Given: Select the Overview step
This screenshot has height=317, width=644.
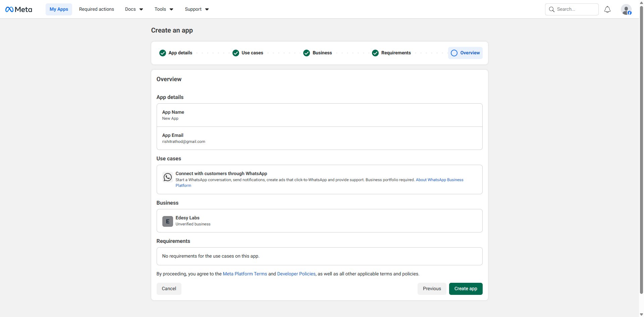Looking at the screenshot, I should pyautogui.click(x=465, y=53).
